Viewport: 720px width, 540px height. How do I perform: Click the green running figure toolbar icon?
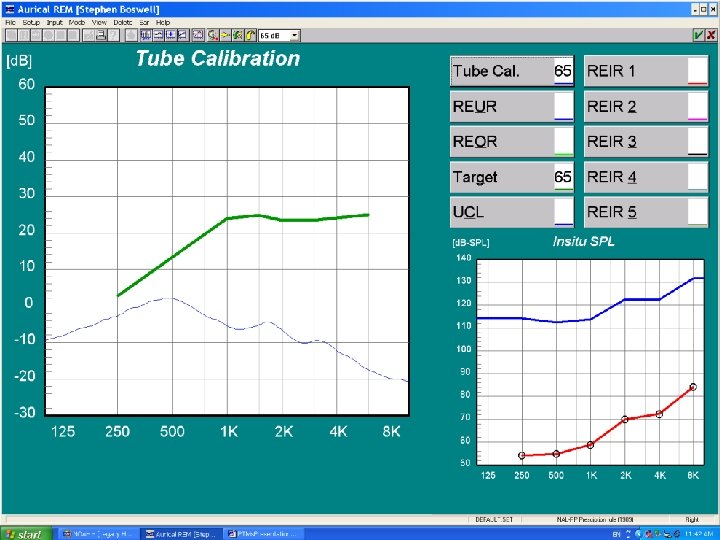click(x=237, y=35)
